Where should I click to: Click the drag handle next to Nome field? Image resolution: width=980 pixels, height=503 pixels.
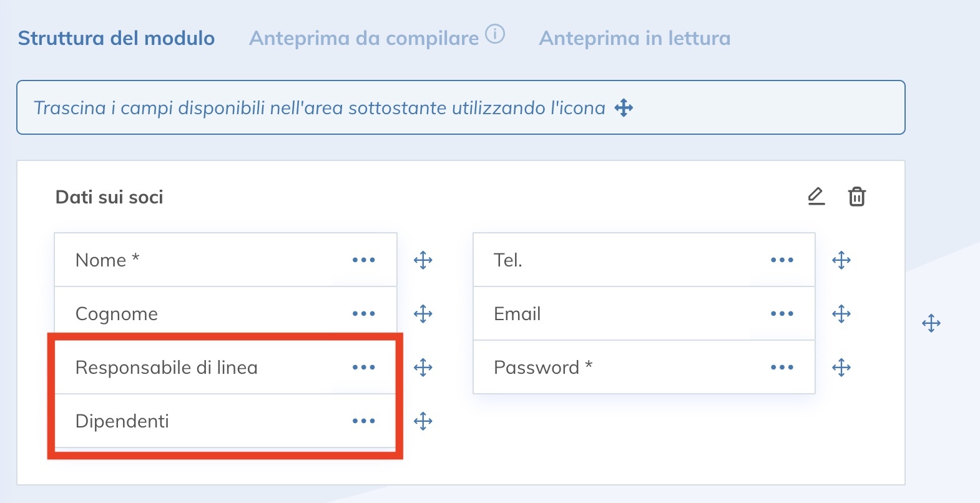(423, 260)
